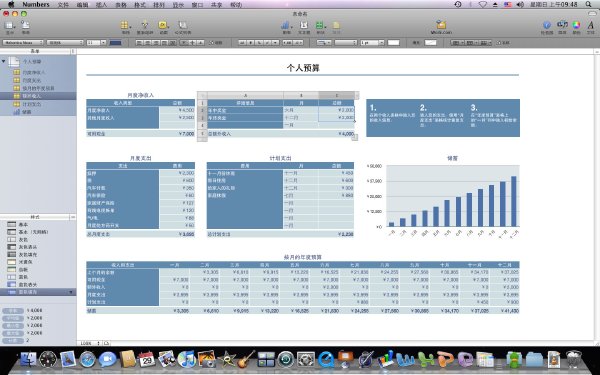This screenshot has height=375, width=600.
Task: Toggle the table Name checkbox
Action: 499,43
